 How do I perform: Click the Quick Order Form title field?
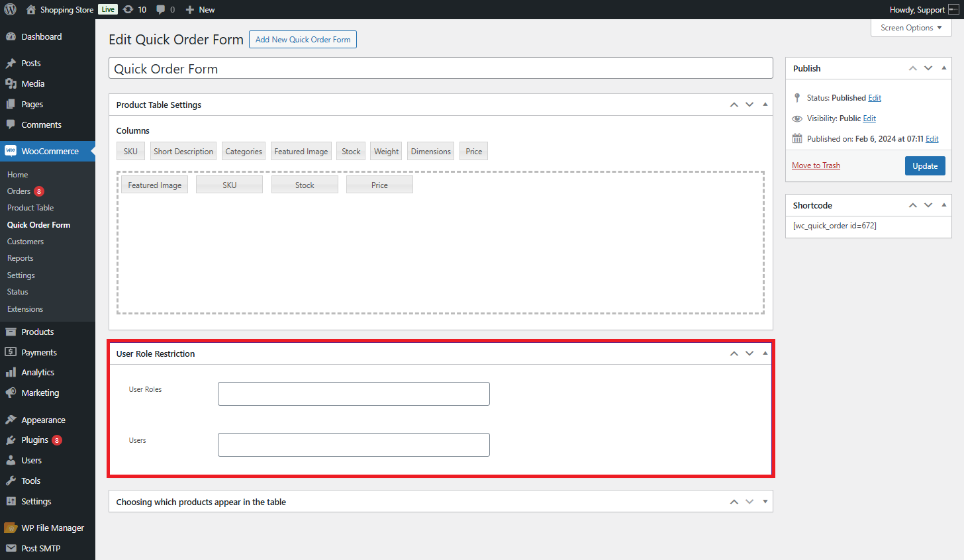(x=441, y=68)
